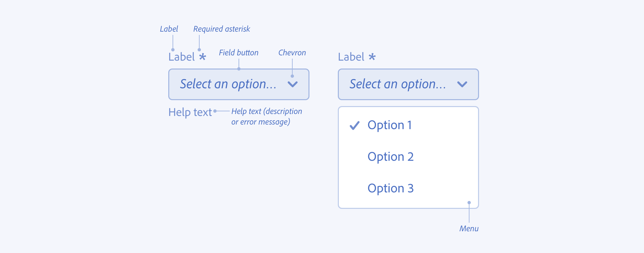Select Option 2 from the menu
Screen dimensions: 644x253
coord(391,157)
